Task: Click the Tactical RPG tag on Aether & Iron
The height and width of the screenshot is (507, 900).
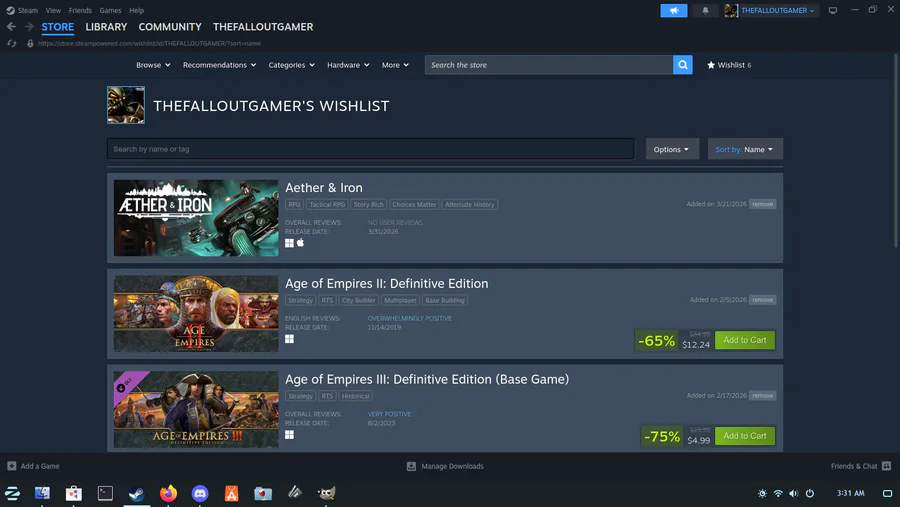Action: coord(327,204)
